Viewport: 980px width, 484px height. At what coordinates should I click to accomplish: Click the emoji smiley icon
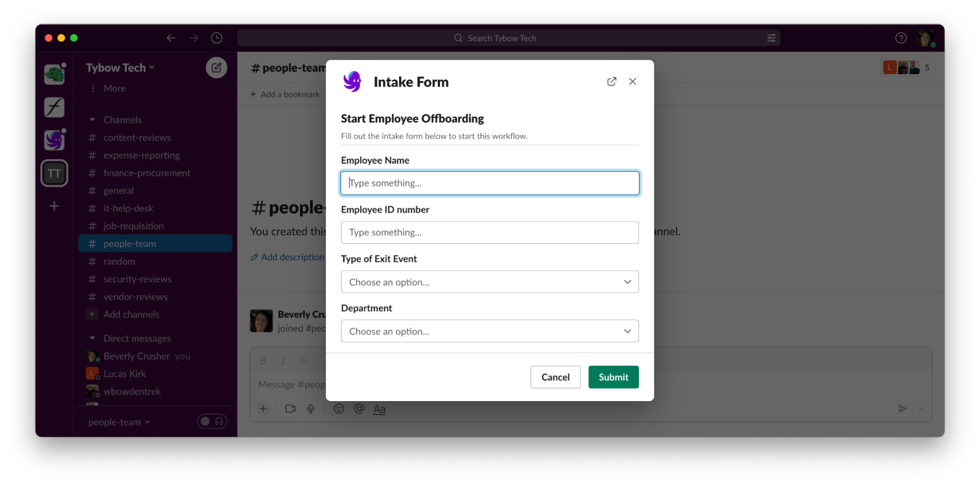pyautogui.click(x=339, y=408)
